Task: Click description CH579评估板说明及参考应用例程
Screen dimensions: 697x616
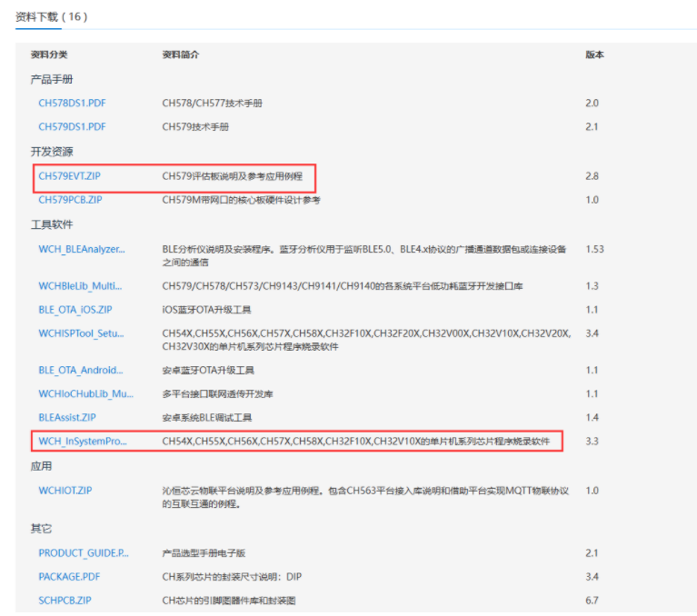Action: point(232,176)
